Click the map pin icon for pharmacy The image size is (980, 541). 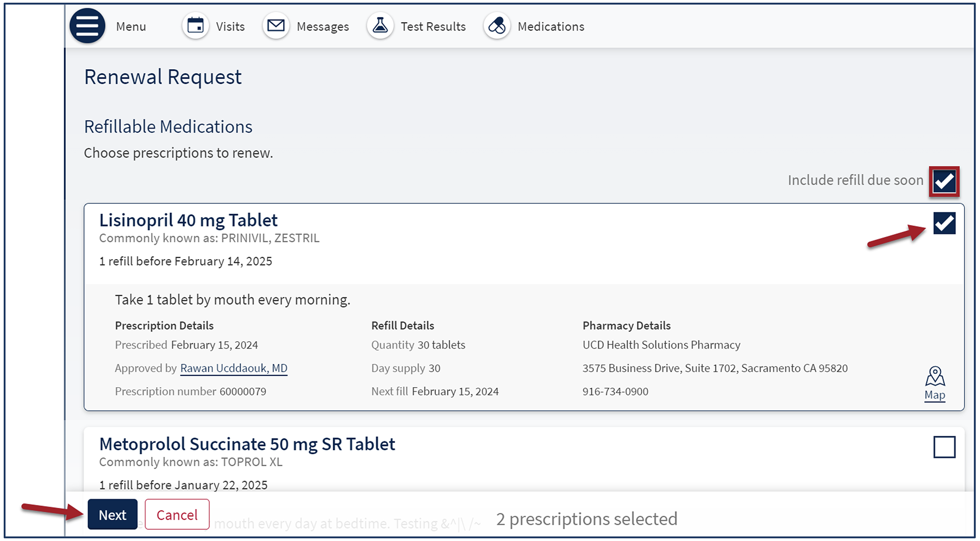935,377
